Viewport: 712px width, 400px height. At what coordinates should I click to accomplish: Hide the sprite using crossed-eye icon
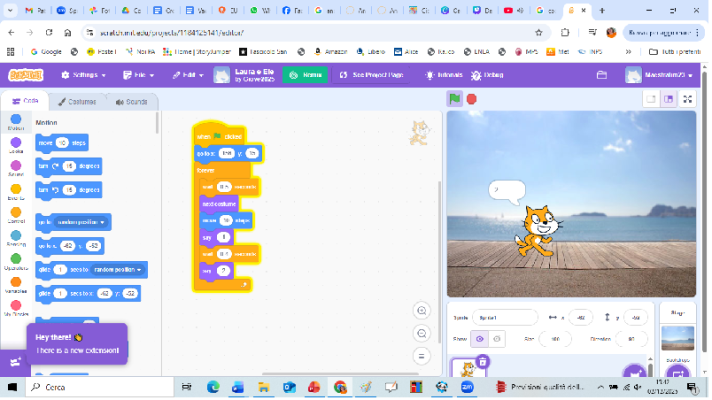497,339
